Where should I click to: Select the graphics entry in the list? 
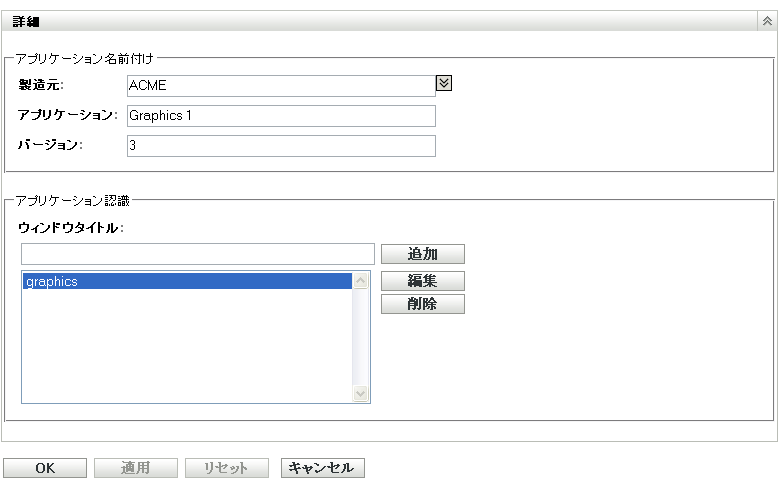pos(187,282)
